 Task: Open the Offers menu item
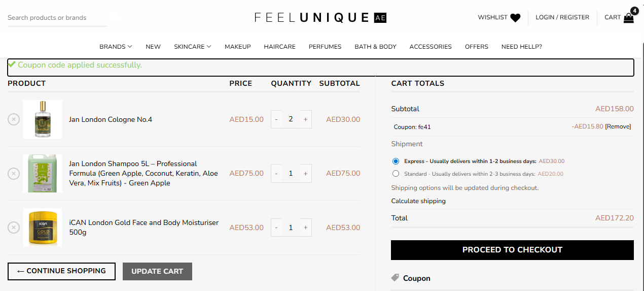coord(477,47)
